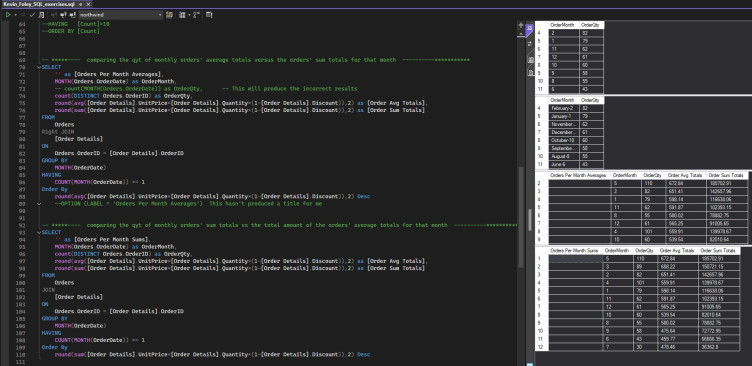752x366 pixels.
Task: Click the Parse checkmark icon in toolbar
Action: 32,15
